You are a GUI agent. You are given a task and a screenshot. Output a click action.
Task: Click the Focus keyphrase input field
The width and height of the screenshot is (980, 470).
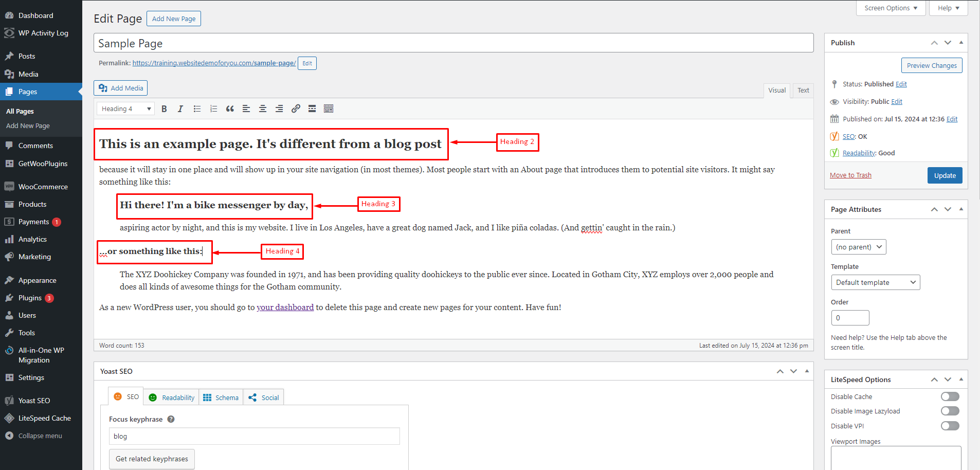click(x=254, y=436)
